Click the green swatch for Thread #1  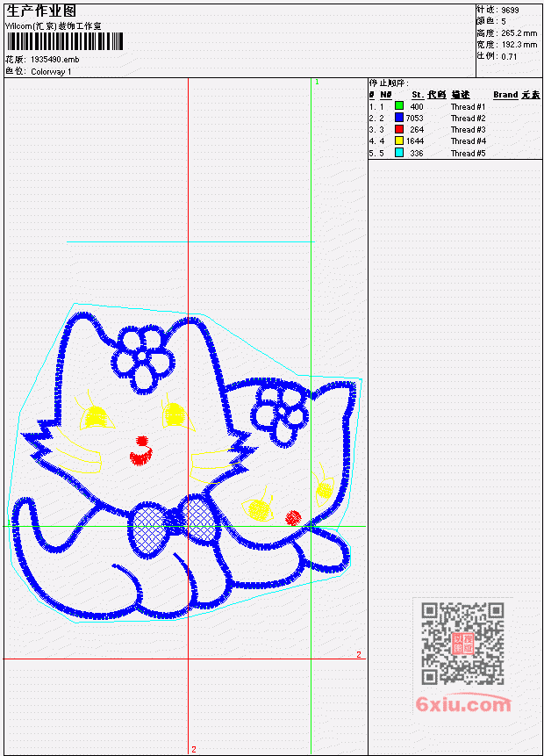(x=399, y=105)
